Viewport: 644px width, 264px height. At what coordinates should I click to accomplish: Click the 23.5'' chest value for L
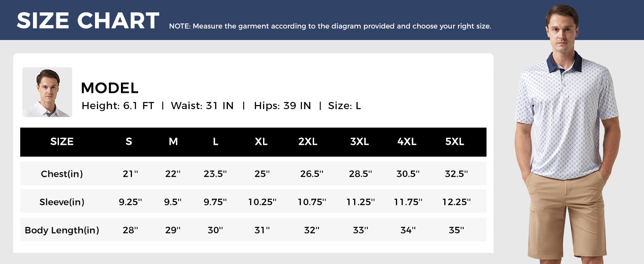(x=215, y=174)
